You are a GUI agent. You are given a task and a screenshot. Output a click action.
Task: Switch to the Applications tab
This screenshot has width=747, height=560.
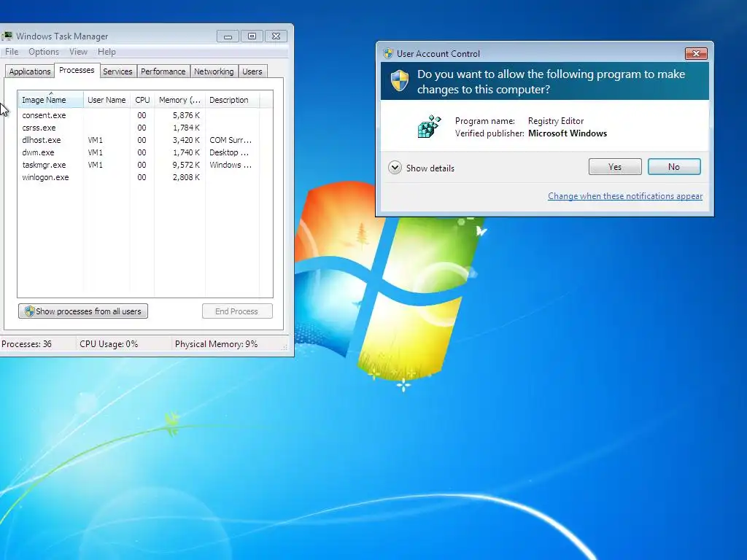click(29, 71)
